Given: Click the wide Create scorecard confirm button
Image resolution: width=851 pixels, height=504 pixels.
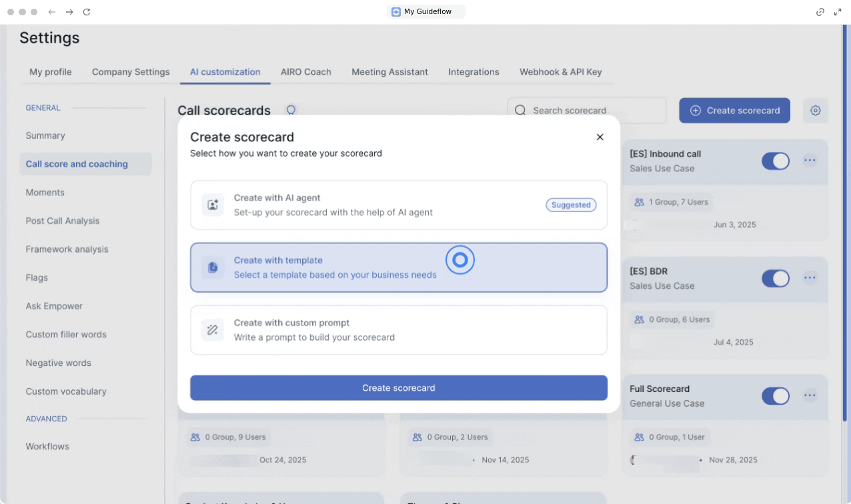Looking at the screenshot, I should [x=398, y=388].
